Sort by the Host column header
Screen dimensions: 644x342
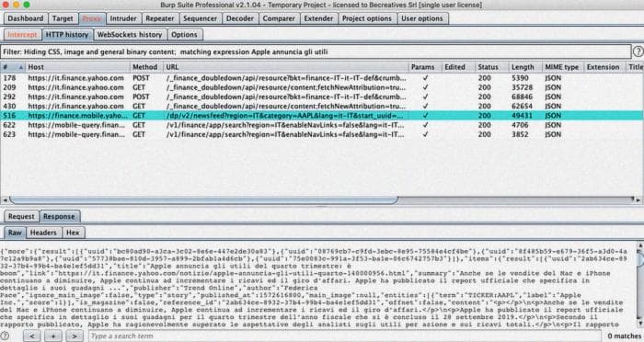(76, 67)
